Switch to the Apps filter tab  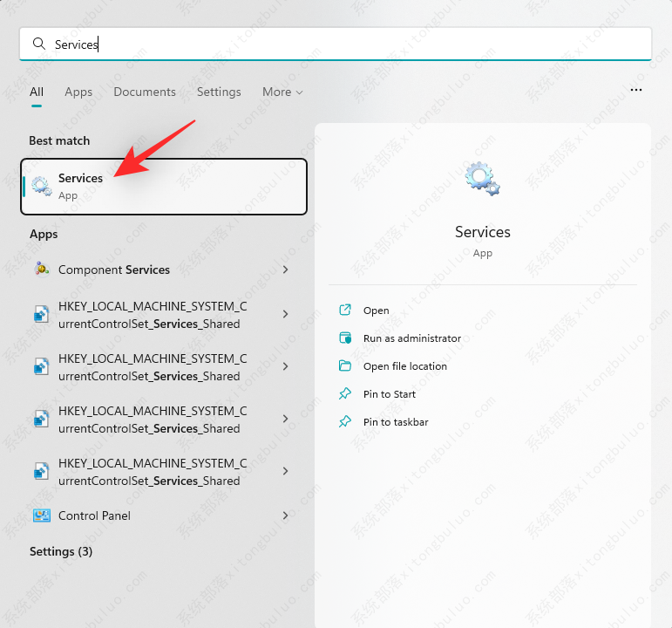click(x=78, y=92)
